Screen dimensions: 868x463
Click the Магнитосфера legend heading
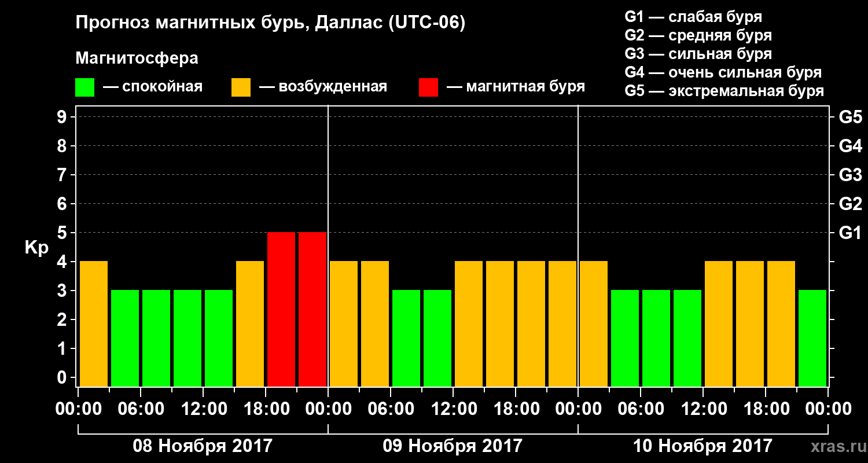137,58
